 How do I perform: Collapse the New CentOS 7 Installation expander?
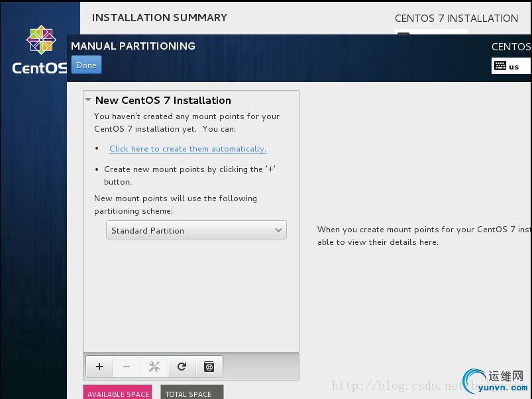pos(88,100)
